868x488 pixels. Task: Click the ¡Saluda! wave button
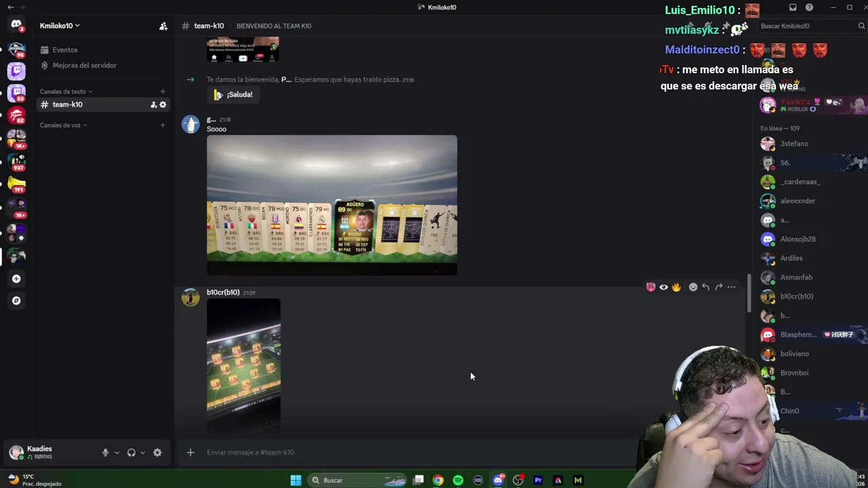pos(233,95)
